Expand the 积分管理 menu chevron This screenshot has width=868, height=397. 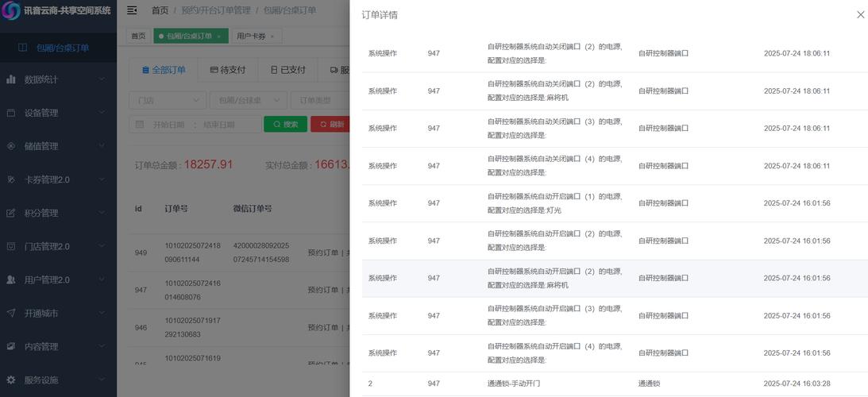(x=102, y=213)
